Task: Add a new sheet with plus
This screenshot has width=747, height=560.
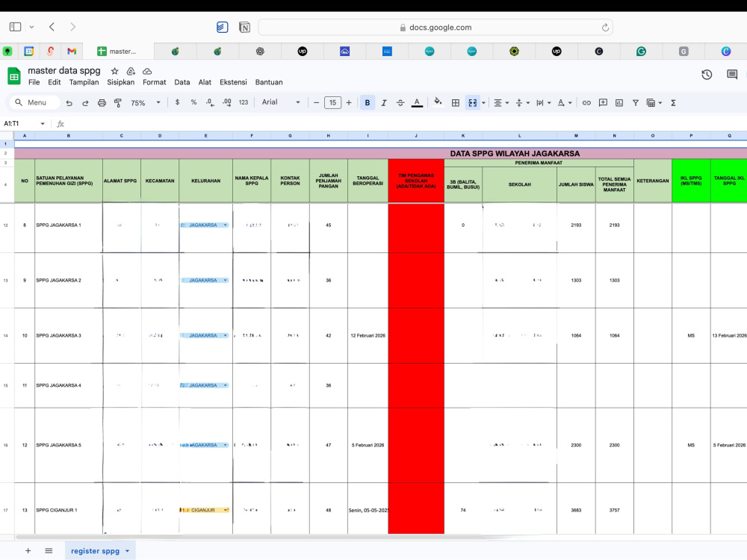Action: [28, 550]
